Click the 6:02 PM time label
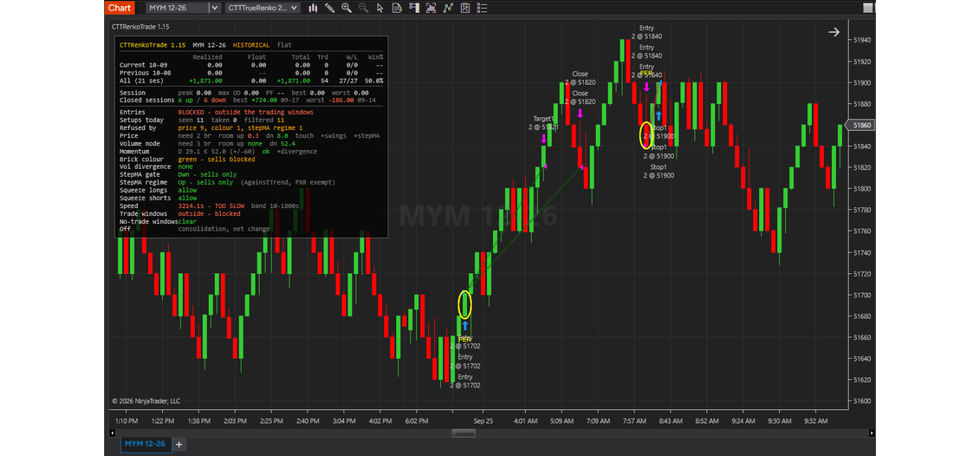The height and width of the screenshot is (456, 980). point(416,421)
